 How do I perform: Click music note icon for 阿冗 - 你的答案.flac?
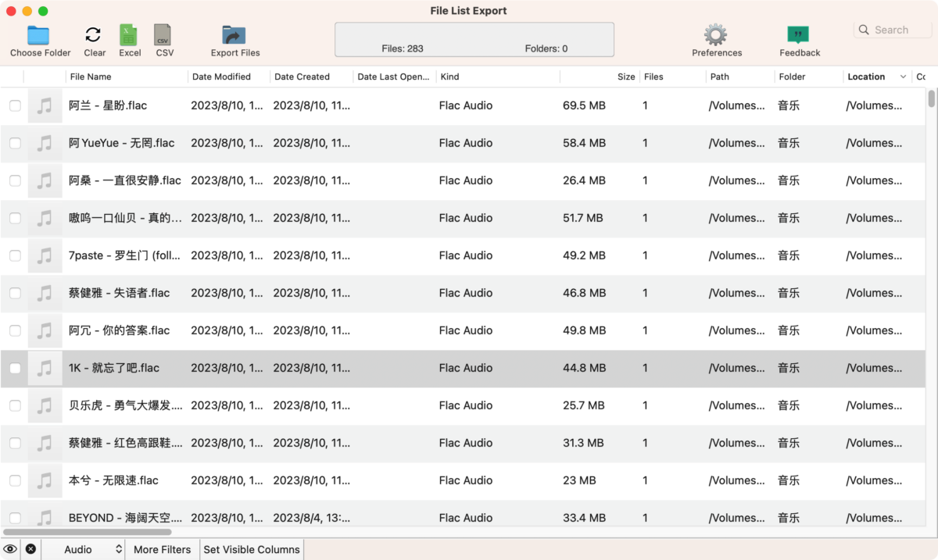pos(45,330)
